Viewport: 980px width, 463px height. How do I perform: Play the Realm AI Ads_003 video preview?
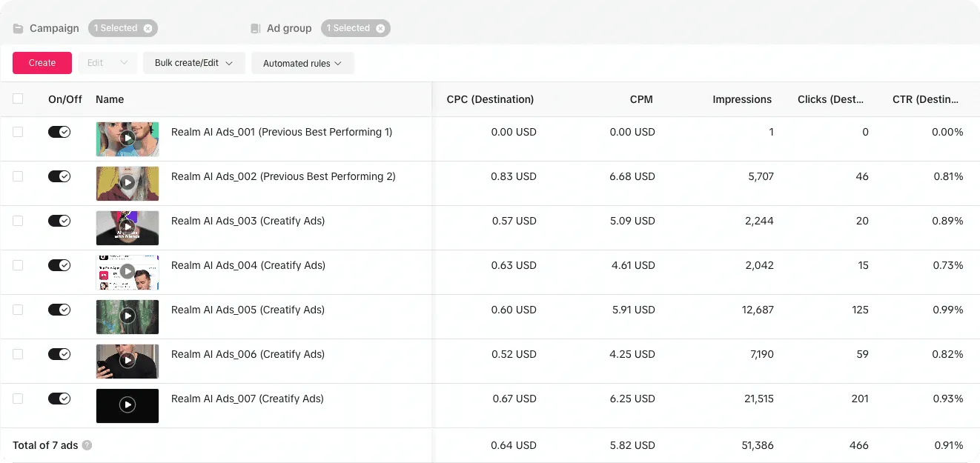pyautogui.click(x=128, y=227)
